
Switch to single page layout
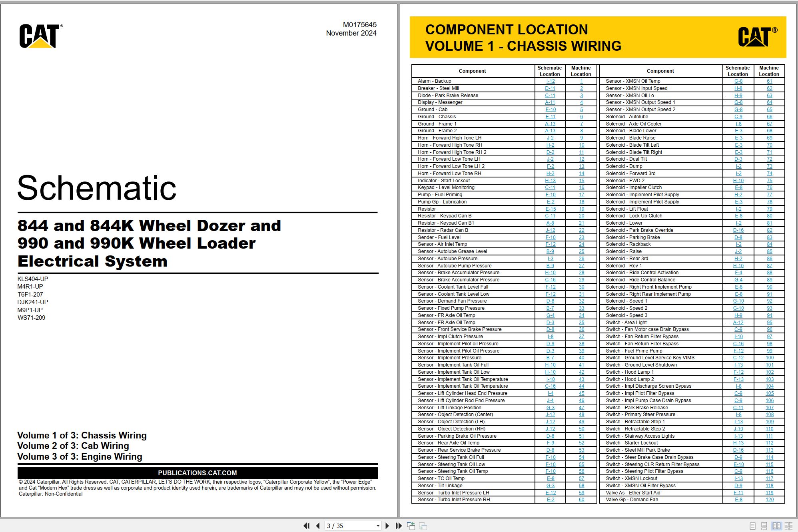coord(753,526)
